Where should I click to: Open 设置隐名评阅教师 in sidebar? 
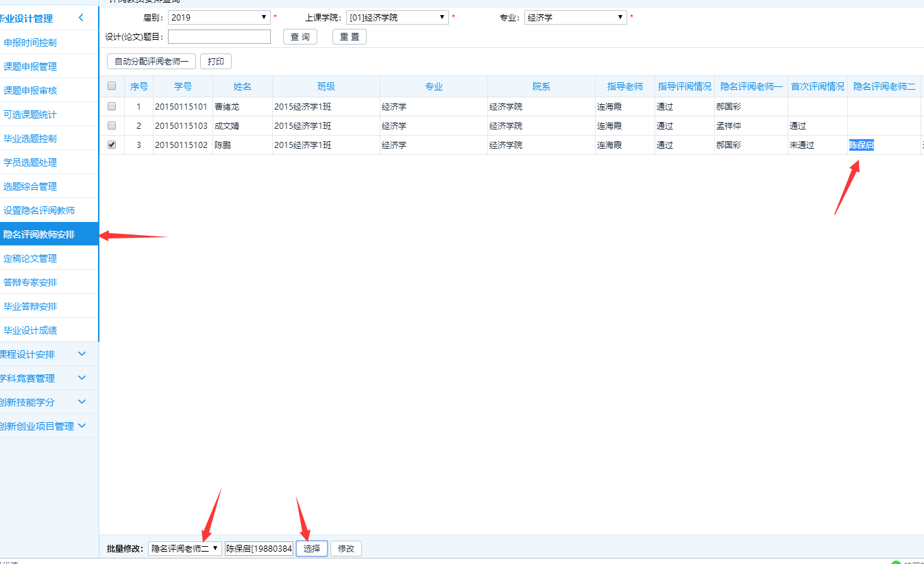coord(39,210)
